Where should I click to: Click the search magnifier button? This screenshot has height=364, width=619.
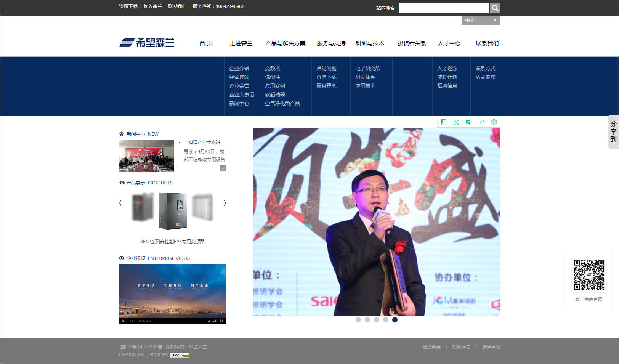pos(495,8)
